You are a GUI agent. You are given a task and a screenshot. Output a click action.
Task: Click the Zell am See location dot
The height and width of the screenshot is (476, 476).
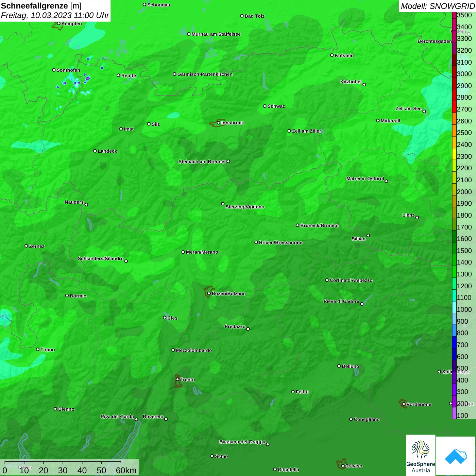pos(424,112)
